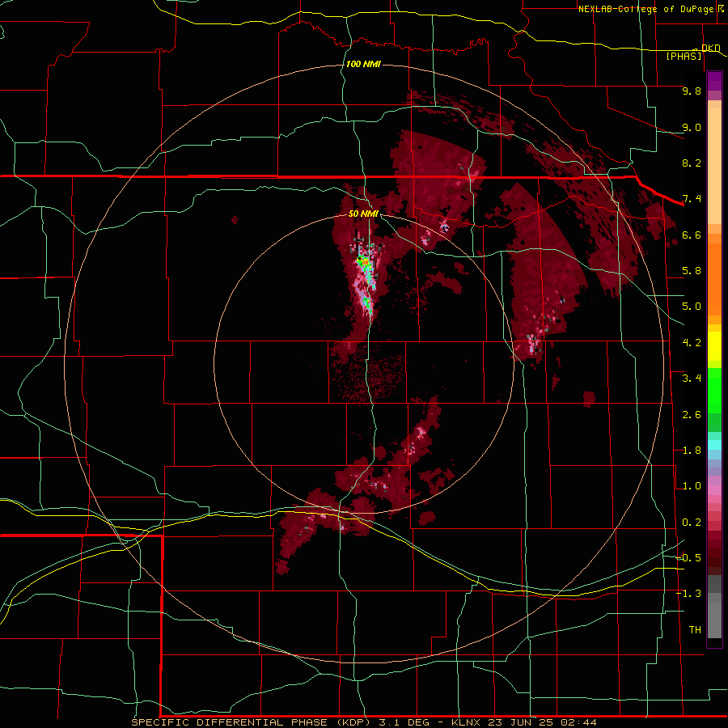Click the 9.0 value on the color scale

(692, 127)
